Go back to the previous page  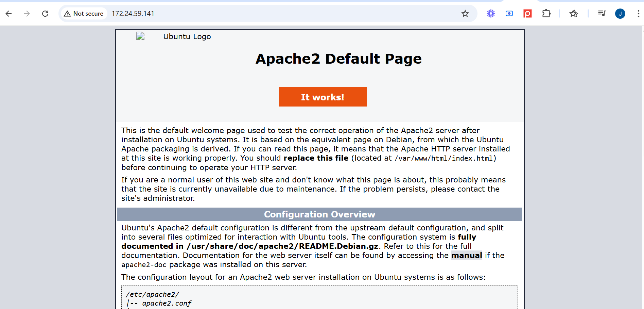[9, 14]
